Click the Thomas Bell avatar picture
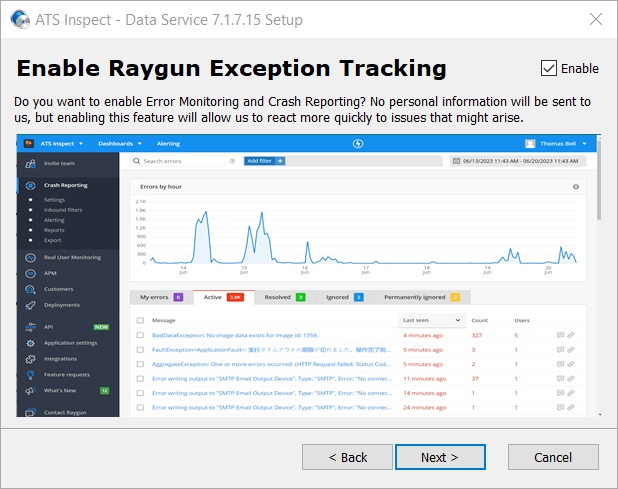This screenshot has height=489, width=618. 530,143
